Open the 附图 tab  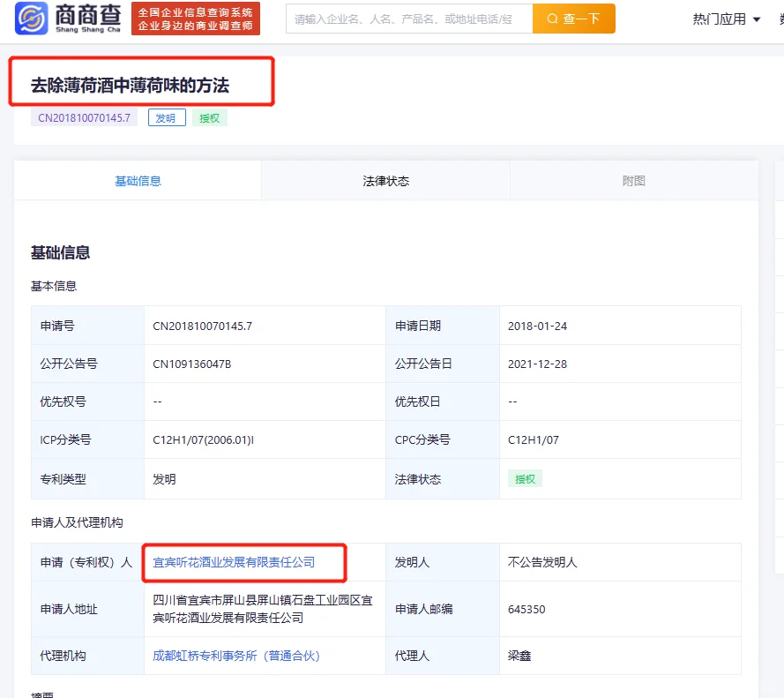[x=634, y=179]
